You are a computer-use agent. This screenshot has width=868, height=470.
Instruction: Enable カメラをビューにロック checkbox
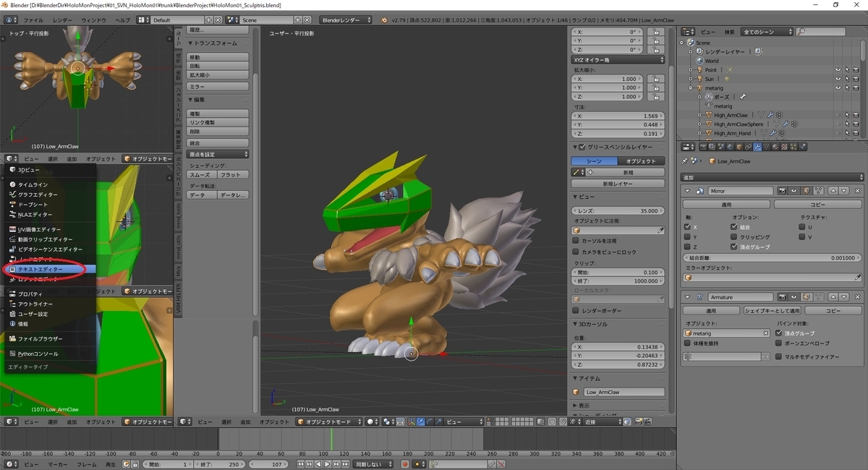pos(576,252)
